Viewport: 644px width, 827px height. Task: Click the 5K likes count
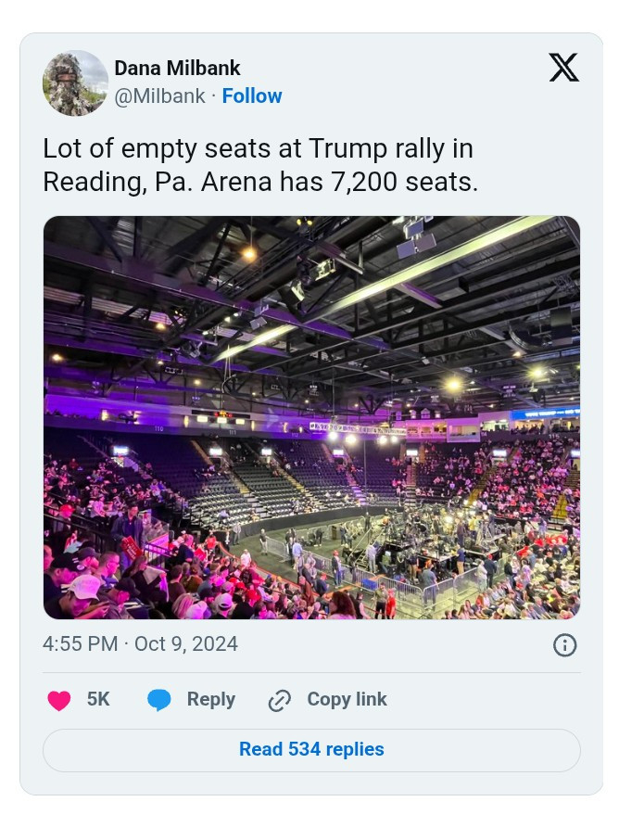click(x=98, y=699)
